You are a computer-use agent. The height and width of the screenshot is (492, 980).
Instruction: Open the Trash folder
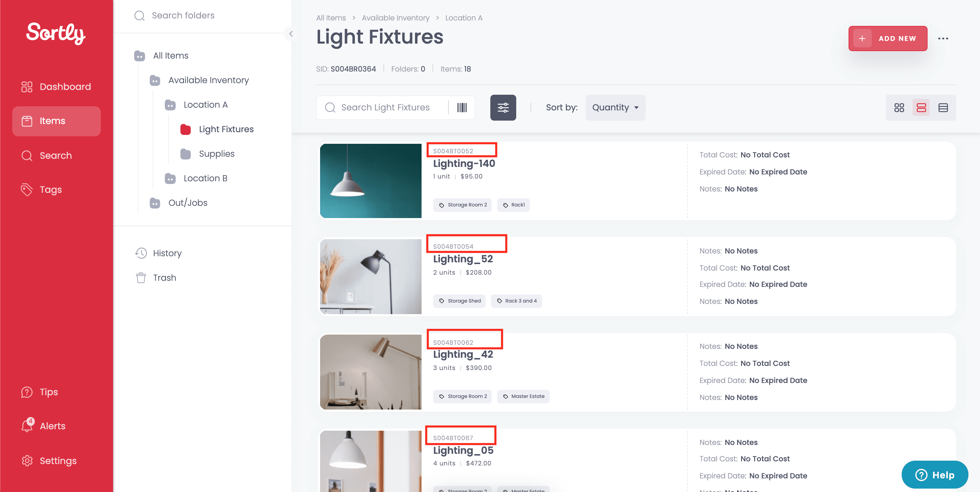tap(164, 278)
